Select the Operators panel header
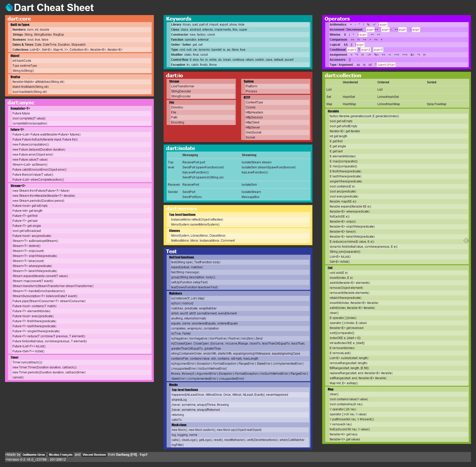476x467 pixels. point(337,19)
